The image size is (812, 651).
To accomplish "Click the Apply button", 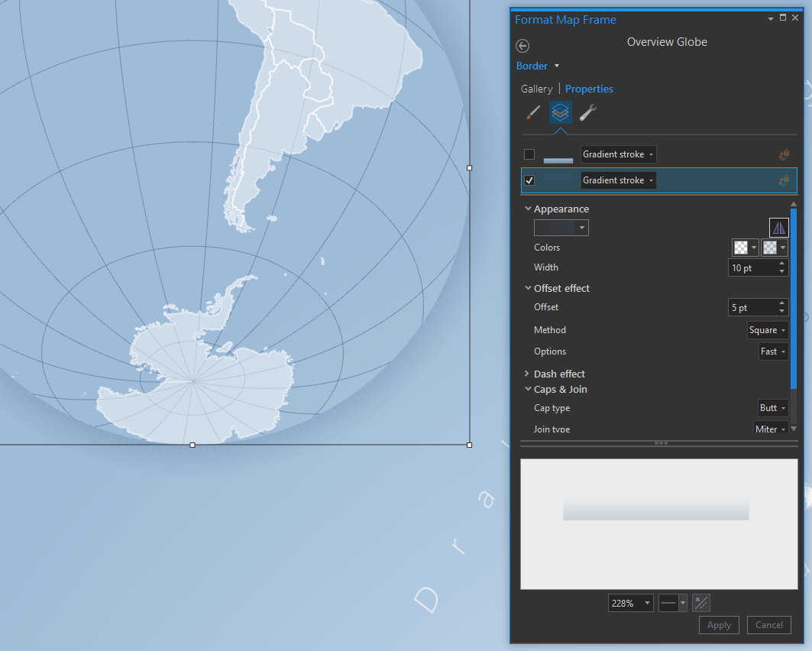I will (x=719, y=625).
